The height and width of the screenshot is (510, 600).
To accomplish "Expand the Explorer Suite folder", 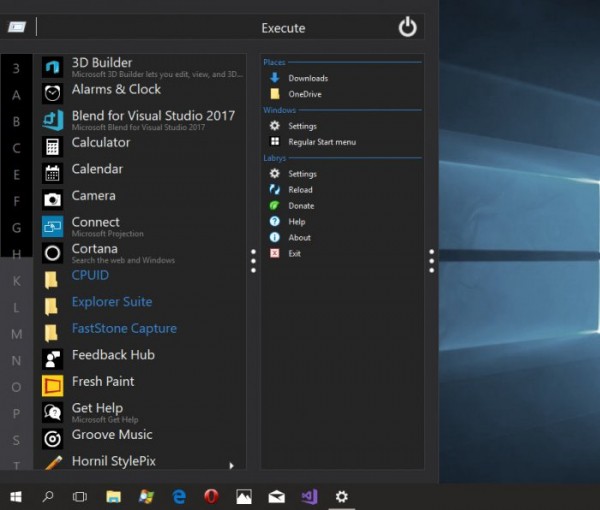I will [x=51, y=306].
